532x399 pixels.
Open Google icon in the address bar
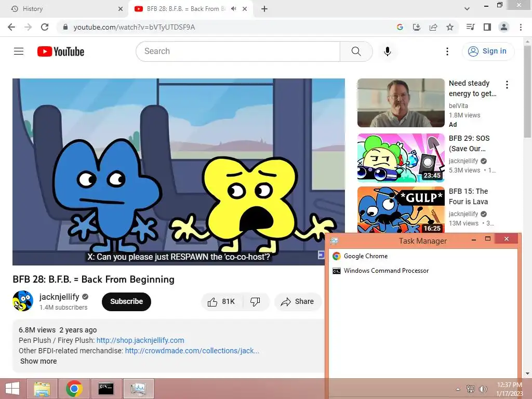tap(400, 27)
